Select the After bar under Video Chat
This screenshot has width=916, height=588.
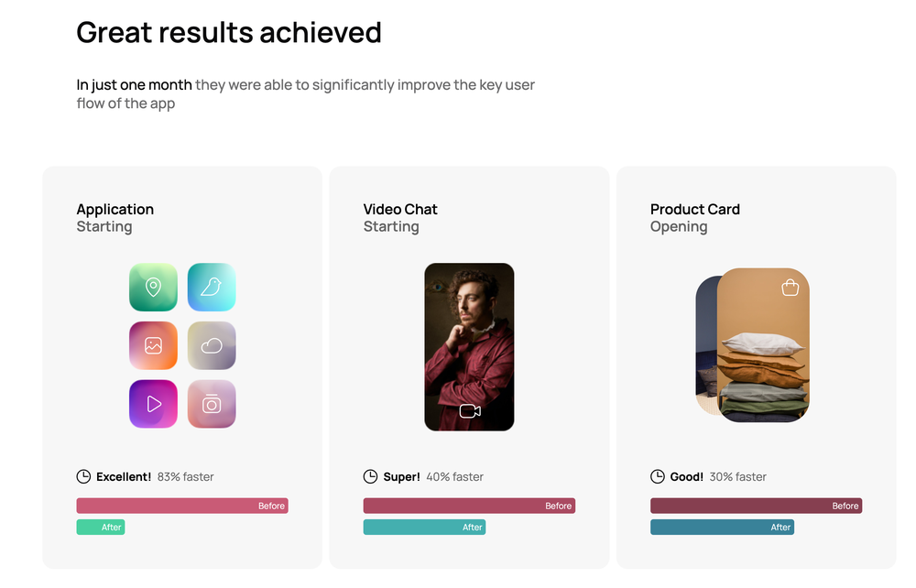pyautogui.click(x=424, y=527)
